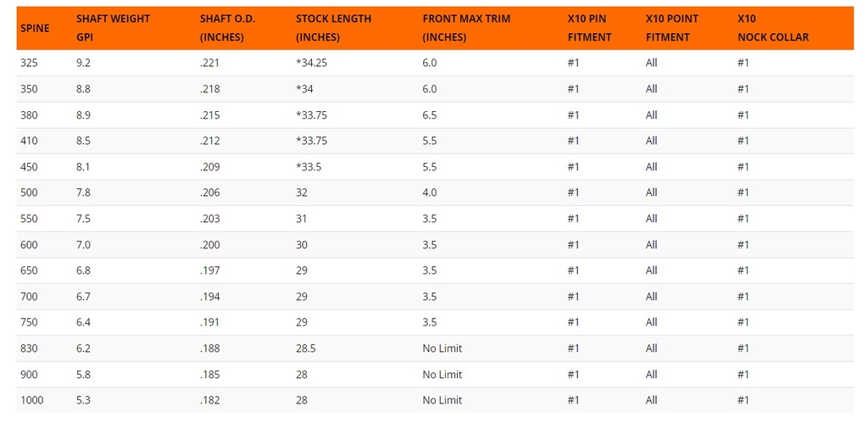The height and width of the screenshot is (423, 868).
Task: Click the X10 PIN FITMENT header
Action: pos(589,28)
